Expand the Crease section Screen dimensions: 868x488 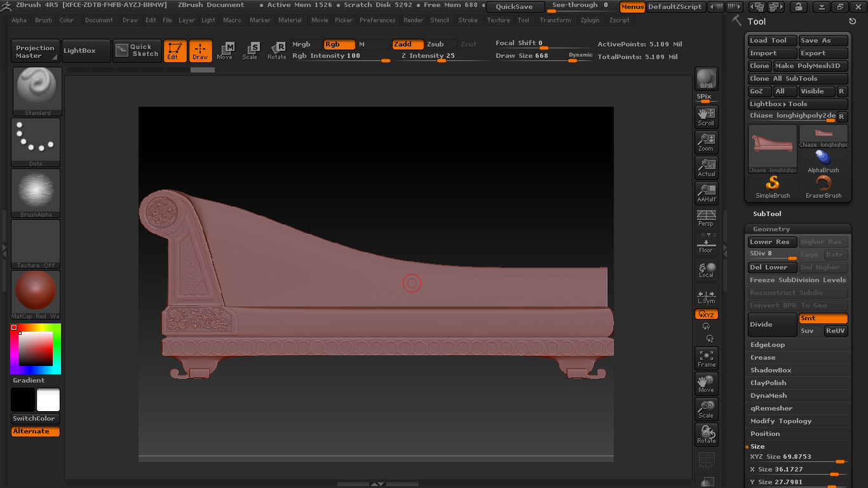point(763,358)
